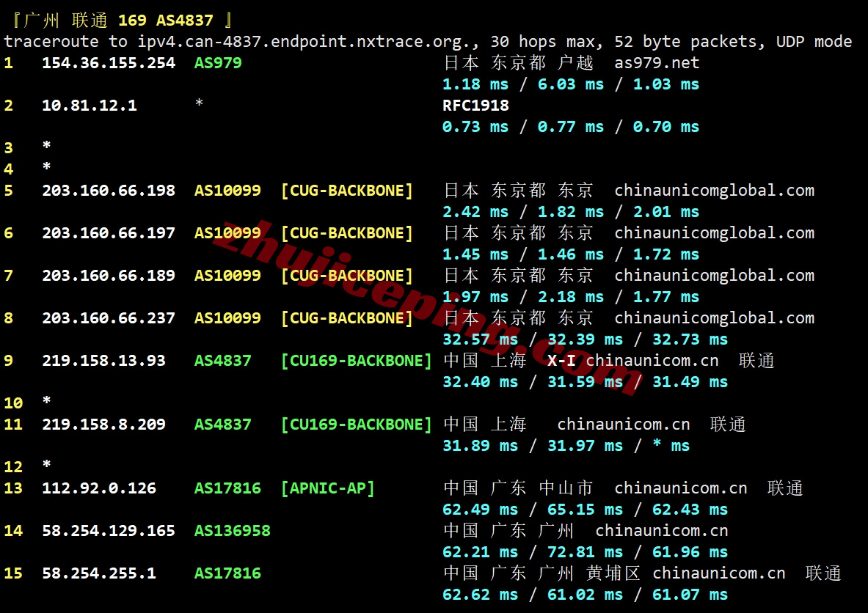Click the AS10099 label on hop 5
Viewport: 868px width, 613px height.
(x=227, y=191)
